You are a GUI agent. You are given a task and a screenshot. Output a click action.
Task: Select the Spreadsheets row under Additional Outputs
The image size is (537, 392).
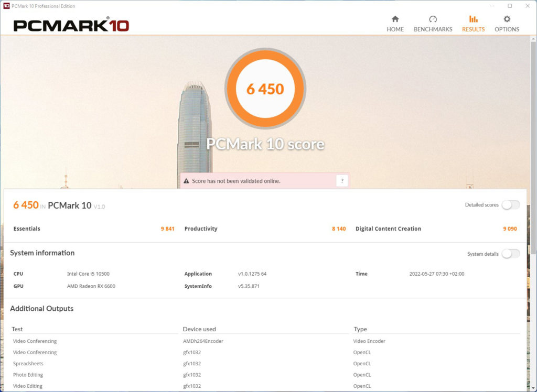[x=28, y=363]
